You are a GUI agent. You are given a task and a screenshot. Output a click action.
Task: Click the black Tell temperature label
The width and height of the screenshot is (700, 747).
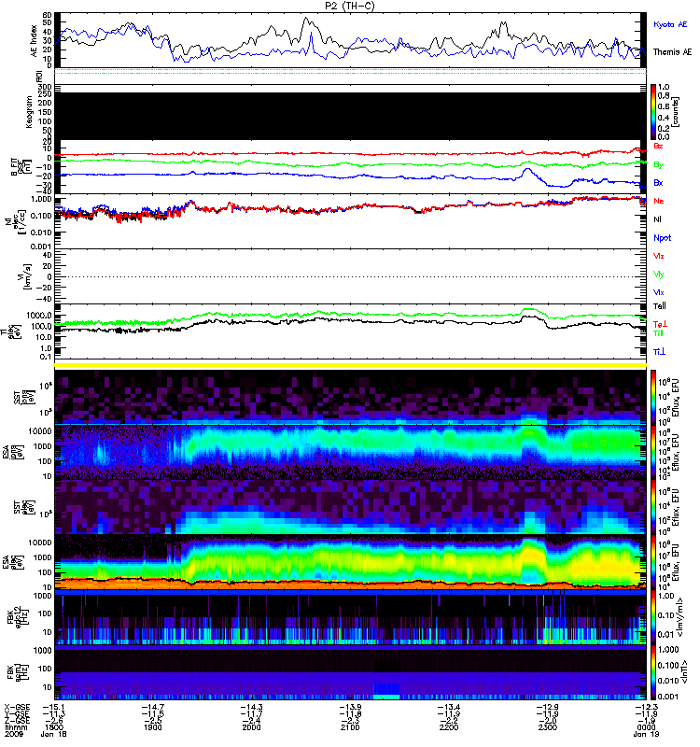pyautogui.click(x=660, y=306)
